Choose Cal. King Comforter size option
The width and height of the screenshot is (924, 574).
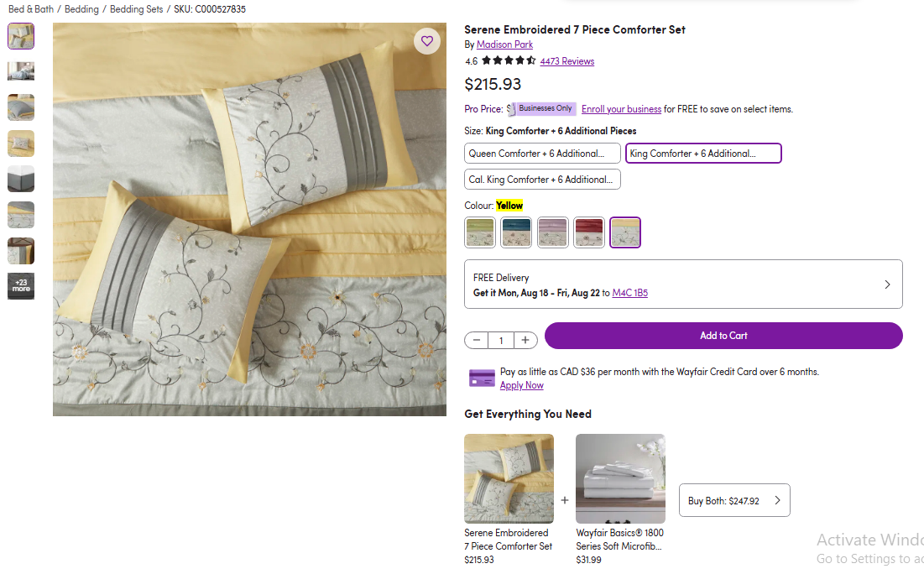[x=542, y=179]
